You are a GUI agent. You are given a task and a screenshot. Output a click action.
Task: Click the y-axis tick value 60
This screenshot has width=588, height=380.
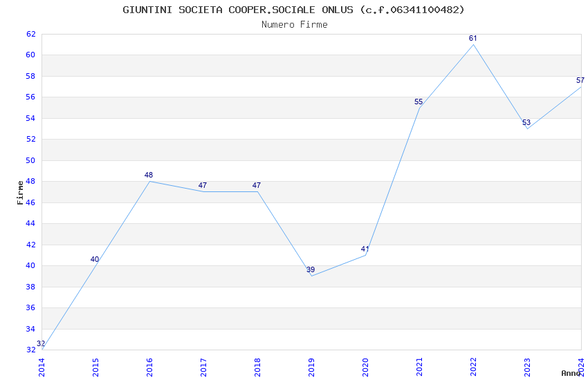click(x=30, y=55)
